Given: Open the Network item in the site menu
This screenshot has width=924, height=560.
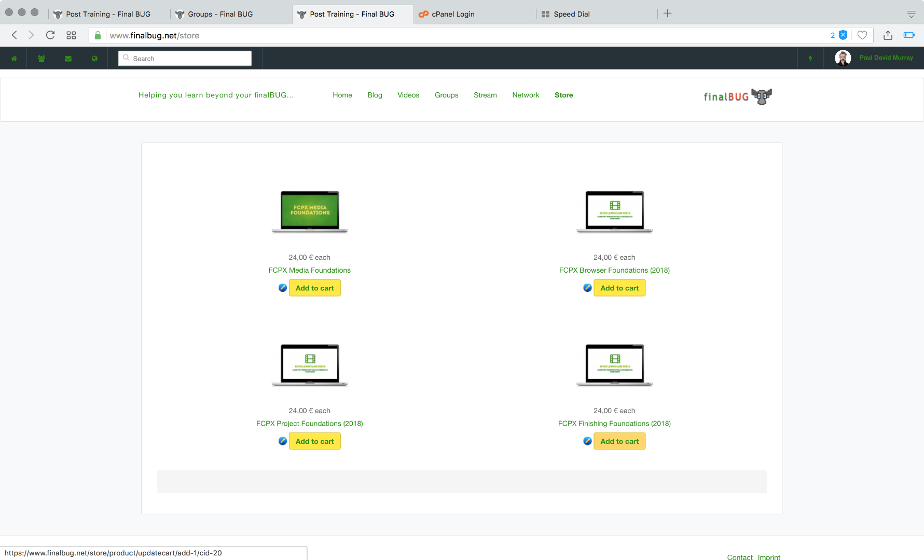Looking at the screenshot, I should (526, 95).
